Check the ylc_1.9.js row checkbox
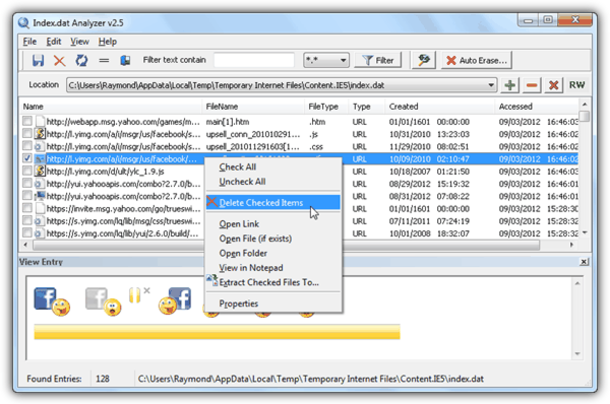Screen dimensions: 610x404 click(x=27, y=171)
